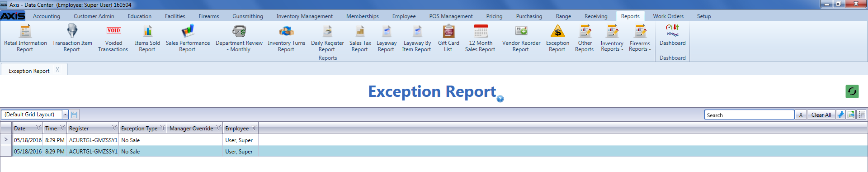Screen dimensions: 868x172
Task: Filter the Employee column
Action: pyautogui.click(x=254, y=128)
